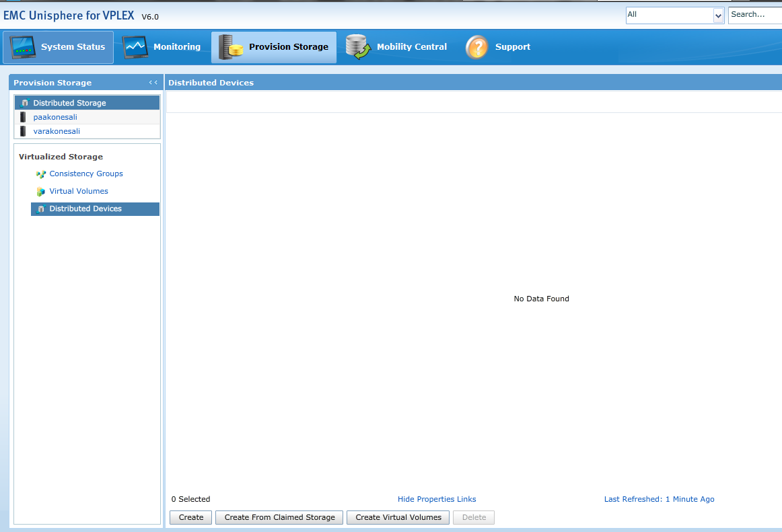
Task: Open the Support tab
Action: (x=498, y=47)
